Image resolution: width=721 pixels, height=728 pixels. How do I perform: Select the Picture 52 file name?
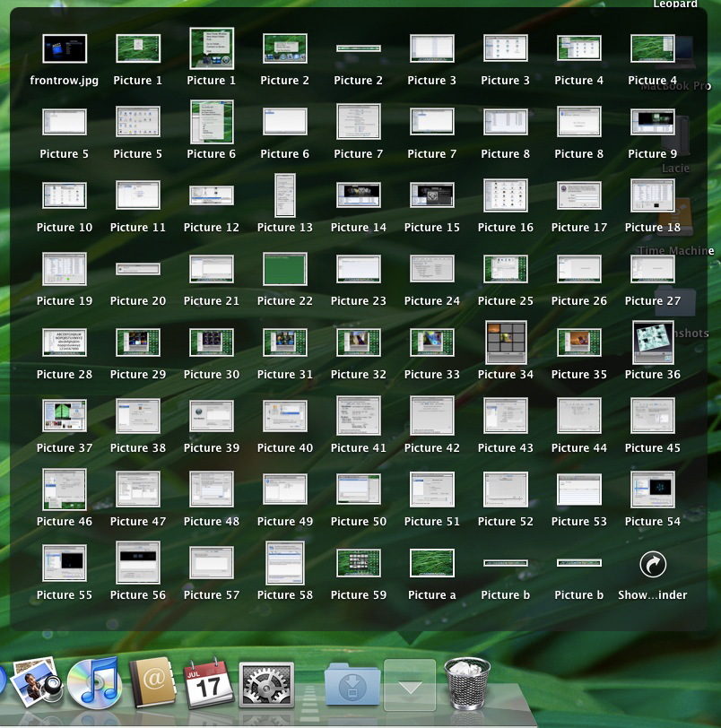pos(506,522)
